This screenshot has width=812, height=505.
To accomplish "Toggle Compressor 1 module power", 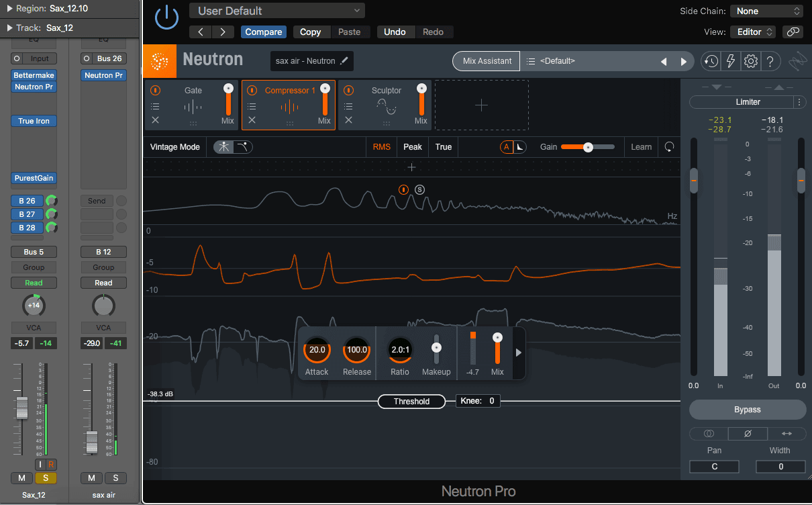I will tap(252, 90).
